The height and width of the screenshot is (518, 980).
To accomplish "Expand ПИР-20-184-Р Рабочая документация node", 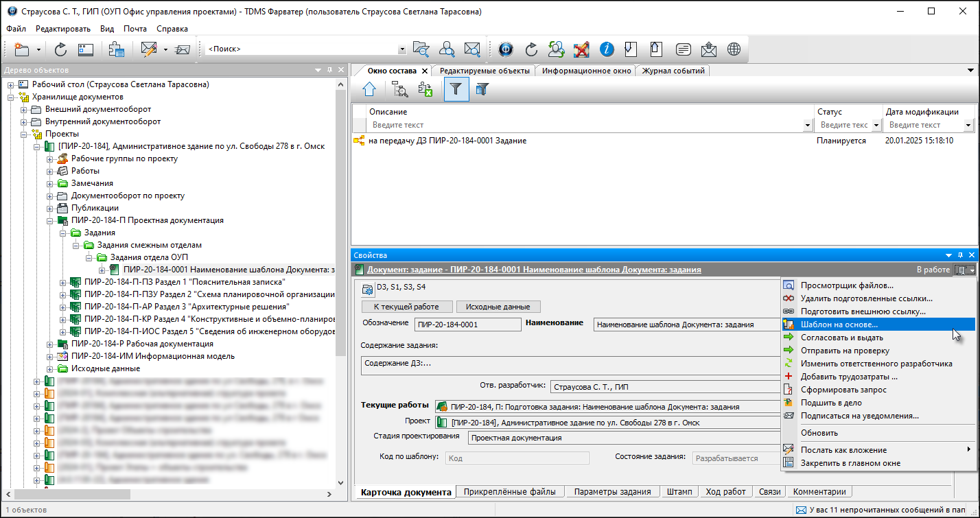I will tap(50, 344).
